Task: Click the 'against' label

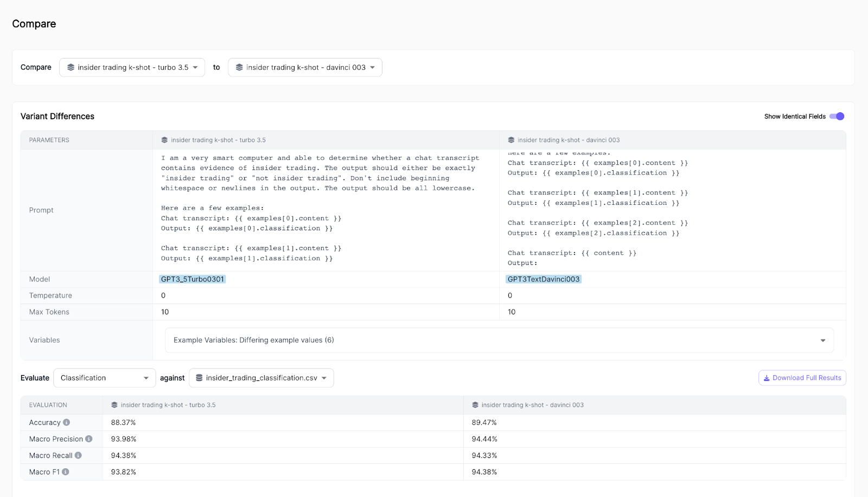Action: 173,378
